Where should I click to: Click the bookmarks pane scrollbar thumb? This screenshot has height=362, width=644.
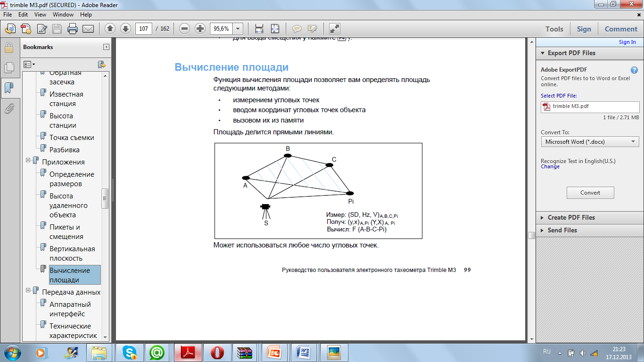pos(105,198)
